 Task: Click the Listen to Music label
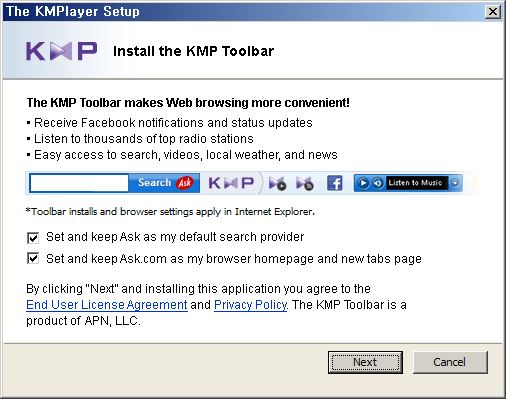415,183
